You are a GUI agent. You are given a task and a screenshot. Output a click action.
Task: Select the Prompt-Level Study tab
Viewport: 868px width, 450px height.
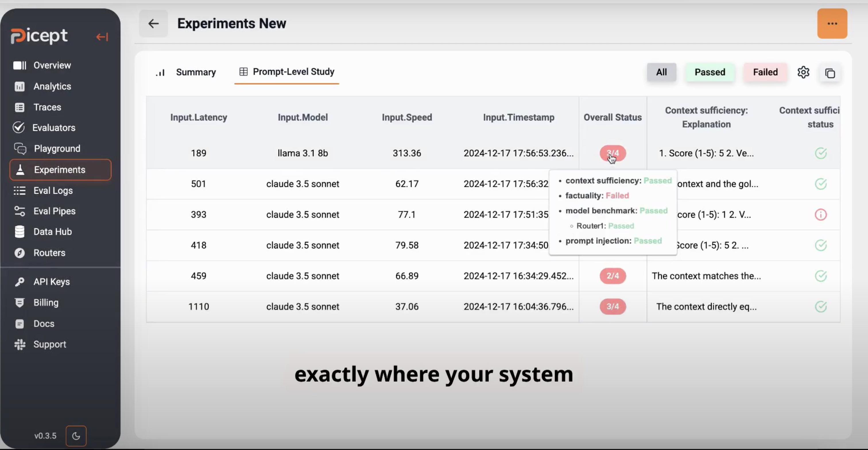click(293, 72)
